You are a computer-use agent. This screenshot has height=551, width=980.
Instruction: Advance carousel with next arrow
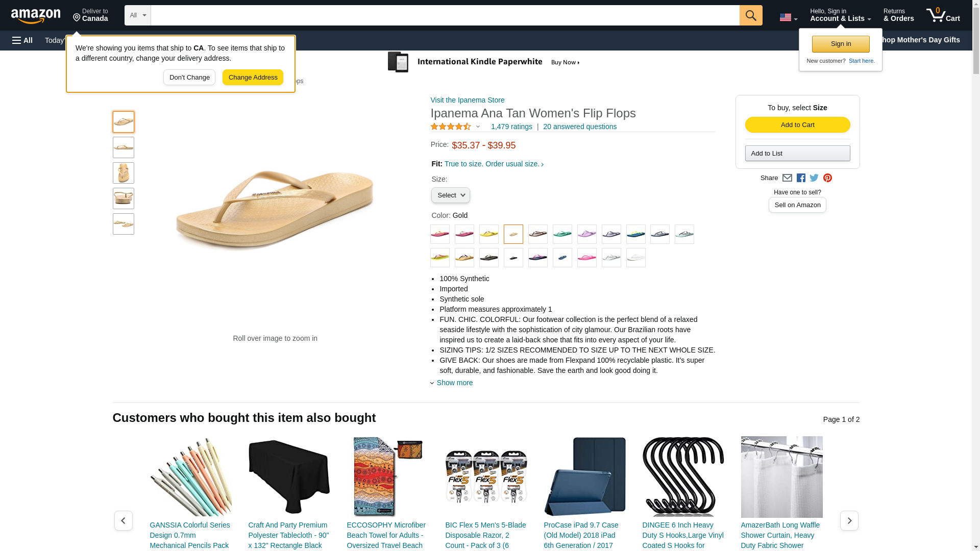coord(849,520)
